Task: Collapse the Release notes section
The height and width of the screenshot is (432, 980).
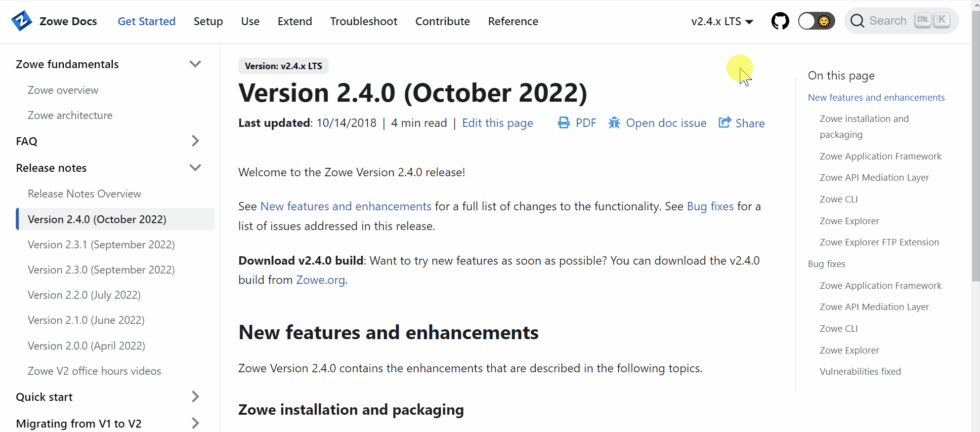Action: click(x=195, y=168)
